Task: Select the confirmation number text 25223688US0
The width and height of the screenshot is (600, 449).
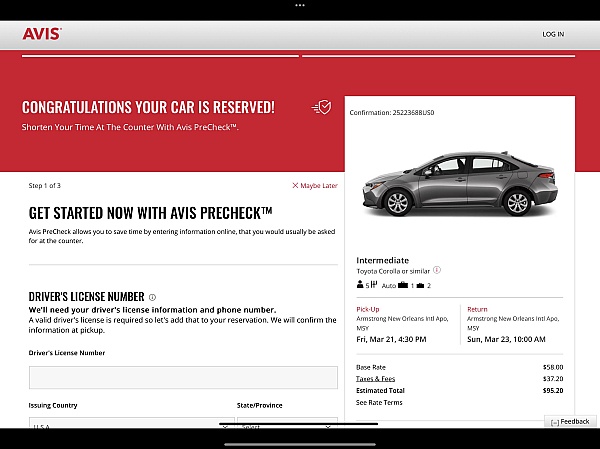Action: tap(413, 113)
